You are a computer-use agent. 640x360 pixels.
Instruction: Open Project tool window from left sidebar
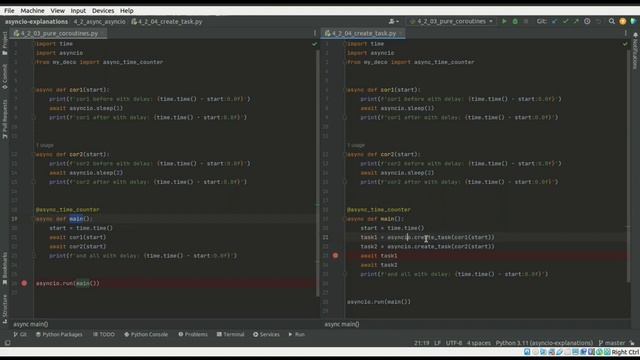[x=5, y=44]
